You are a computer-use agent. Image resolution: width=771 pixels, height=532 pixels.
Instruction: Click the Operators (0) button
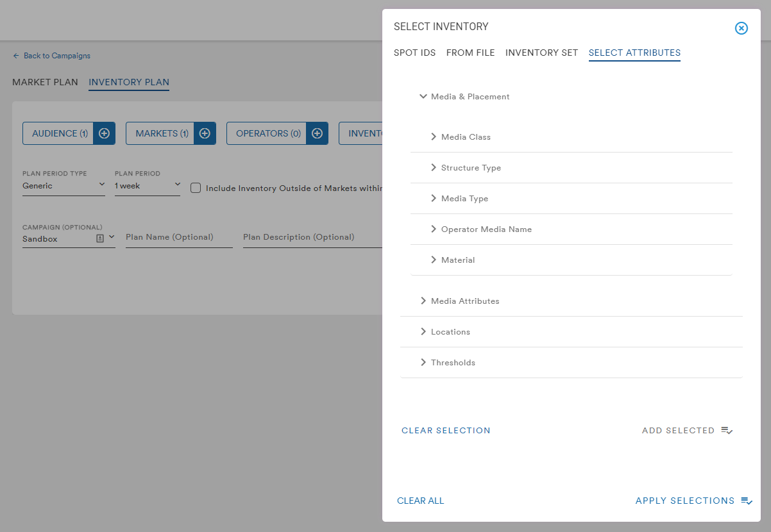pos(267,133)
